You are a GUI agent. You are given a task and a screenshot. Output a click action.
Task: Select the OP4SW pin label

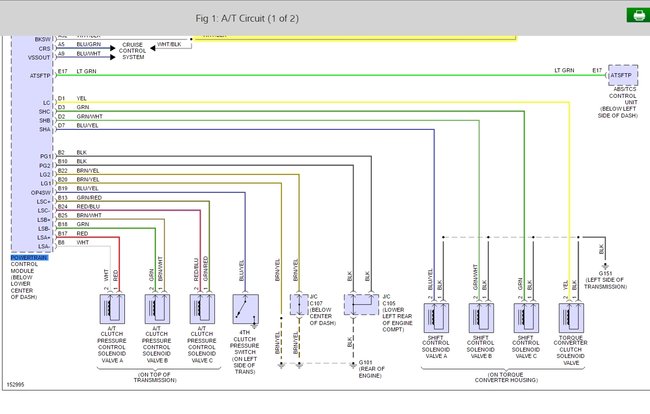(x=41, y=193)
